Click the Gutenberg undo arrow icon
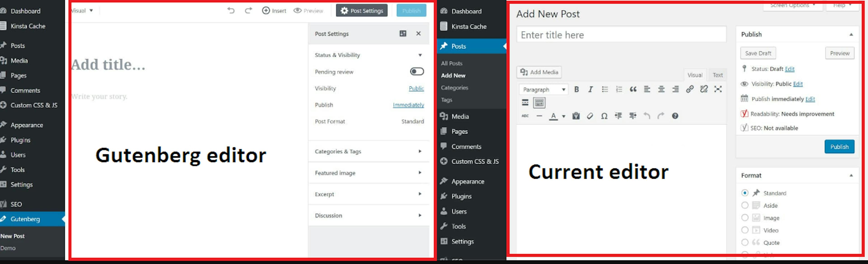Viewport: 868px width, 264px height. [x=231, y=10]
